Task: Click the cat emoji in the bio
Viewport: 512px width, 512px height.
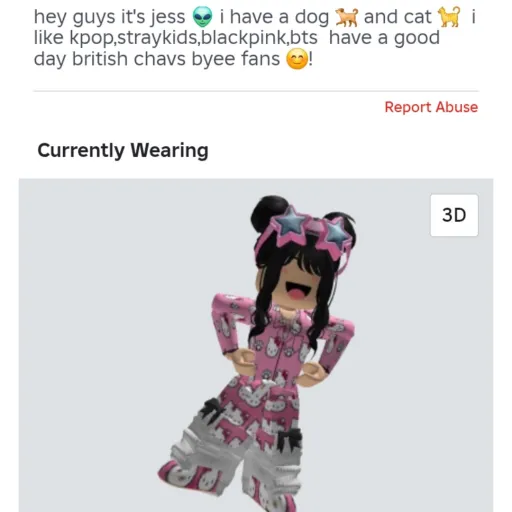Action: point(449,17)
